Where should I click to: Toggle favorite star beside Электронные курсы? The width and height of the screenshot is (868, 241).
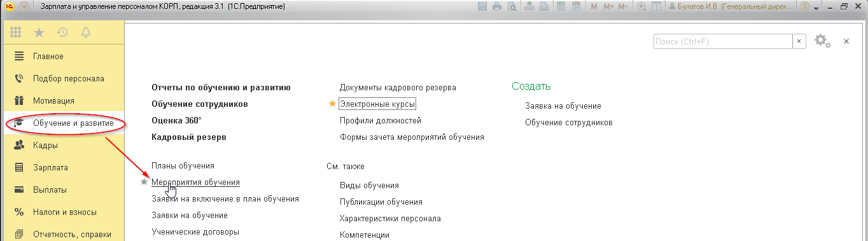pyautogui.click(x=332, y=103)
